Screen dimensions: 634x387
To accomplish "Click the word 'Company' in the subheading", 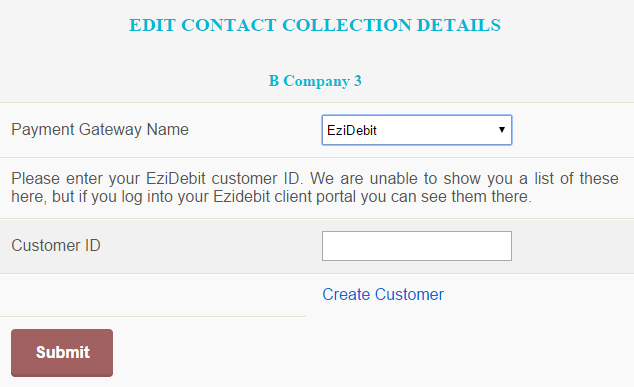I will (317, 81).
